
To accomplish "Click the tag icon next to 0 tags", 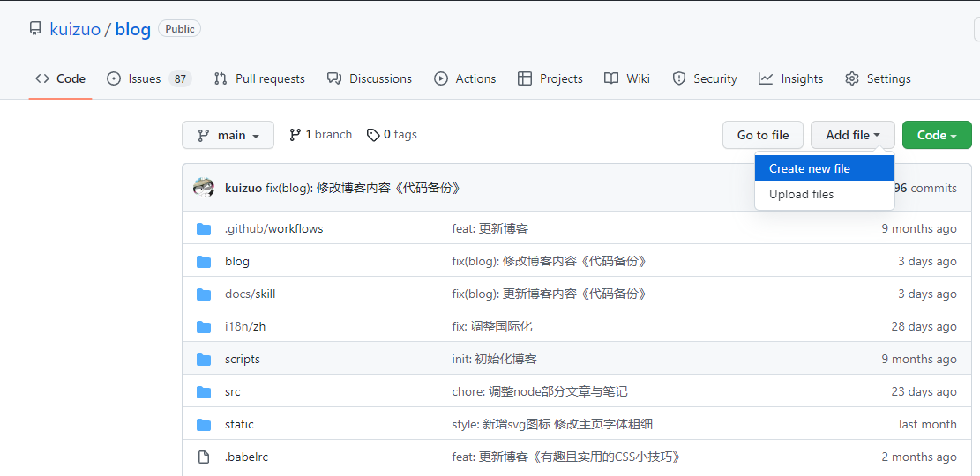I will [x=373, y=135].
